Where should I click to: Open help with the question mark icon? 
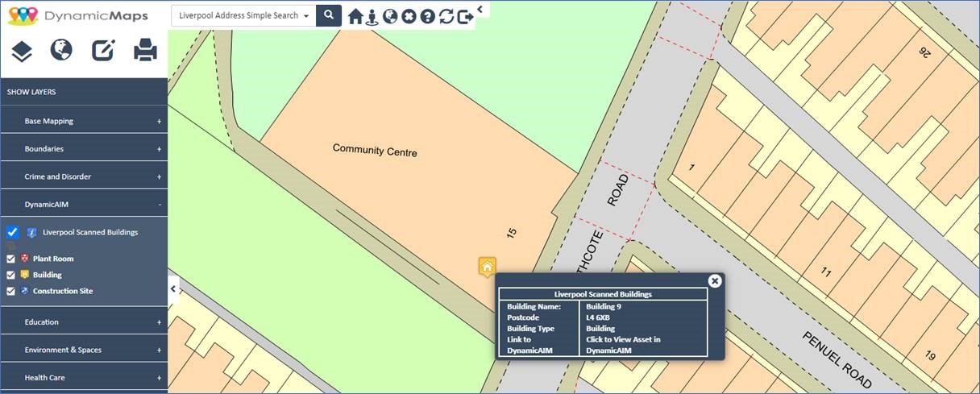pos(427,16)
